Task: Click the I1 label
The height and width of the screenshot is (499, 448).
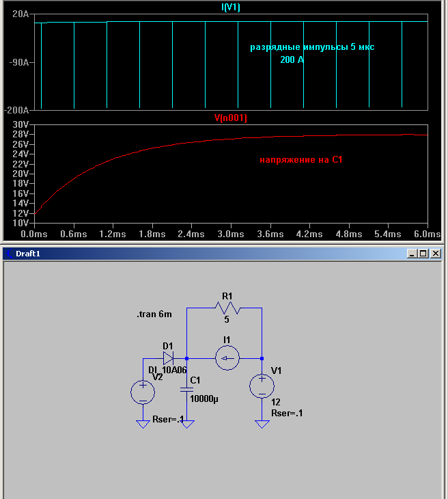Action: (x=226, y=340)
